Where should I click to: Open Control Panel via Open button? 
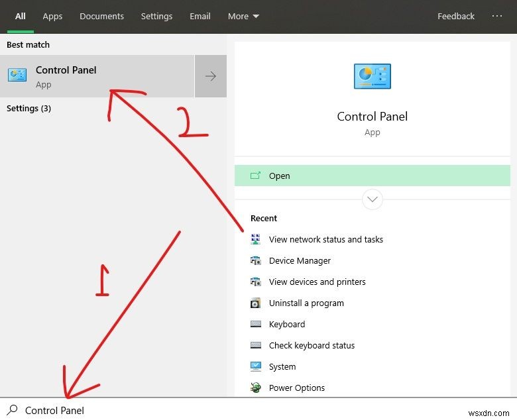[x=373, y=176]
